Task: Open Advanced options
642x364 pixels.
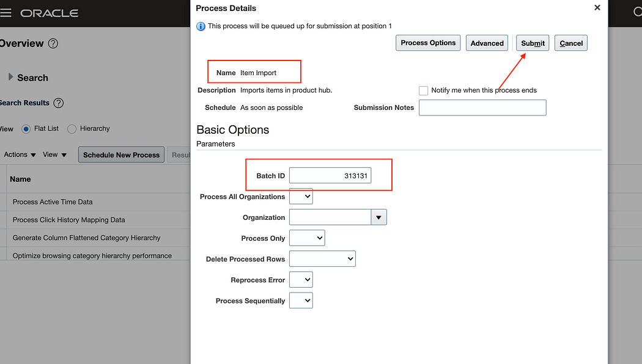Action: click(487, 43)
